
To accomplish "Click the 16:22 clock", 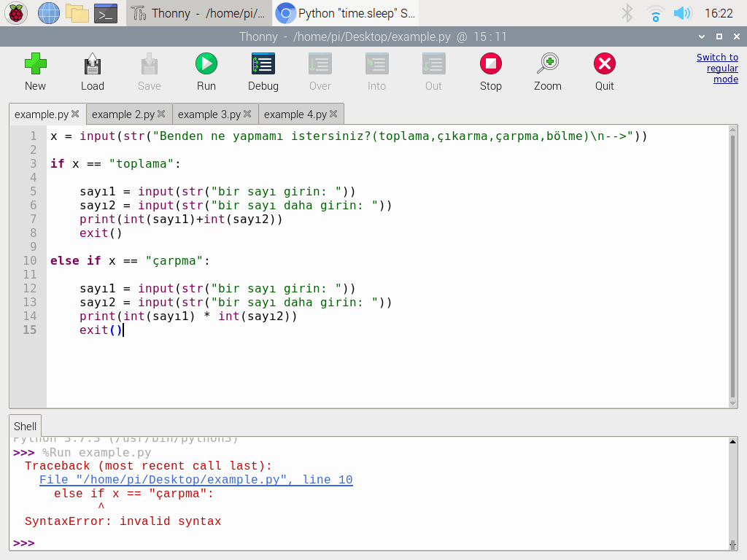I will pyautogui.click(x=719, y=13).
